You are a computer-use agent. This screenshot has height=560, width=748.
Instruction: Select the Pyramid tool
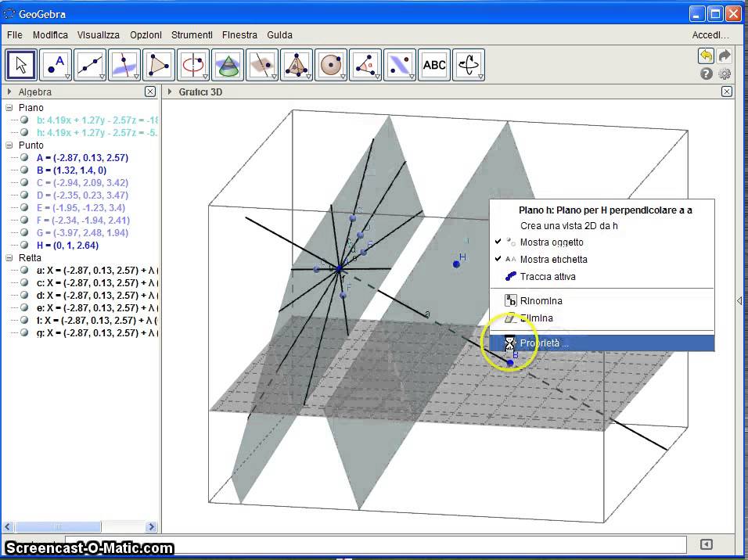point(297,65)
